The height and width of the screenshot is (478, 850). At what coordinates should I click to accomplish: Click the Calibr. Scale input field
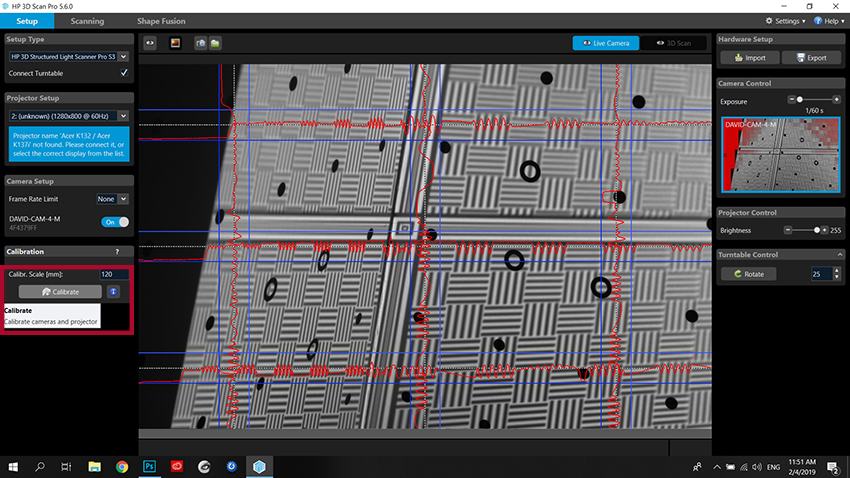(x=114, y=274)
